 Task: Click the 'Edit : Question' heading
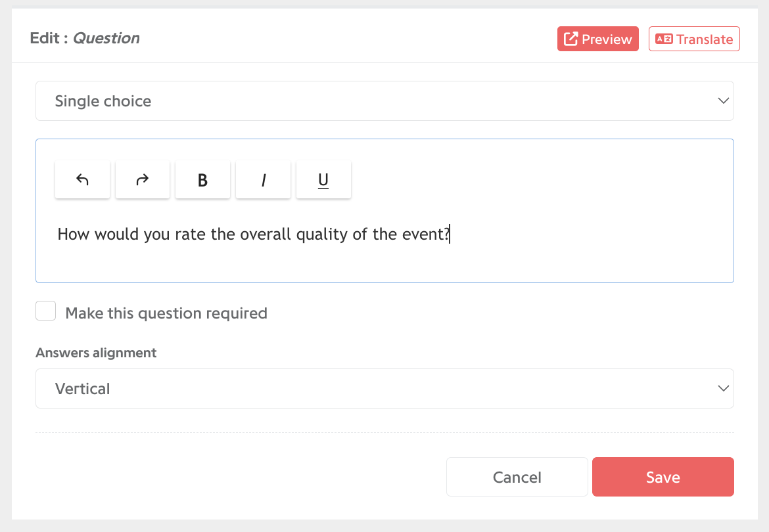pyautogui.click(x=85, y=38)
